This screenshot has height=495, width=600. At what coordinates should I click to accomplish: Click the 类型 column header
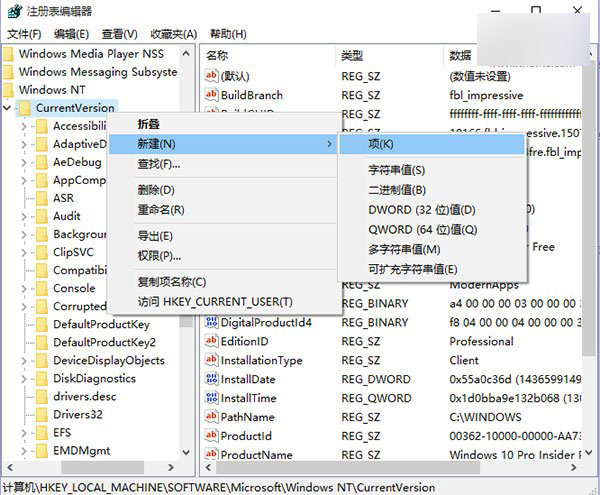point(352,55)
